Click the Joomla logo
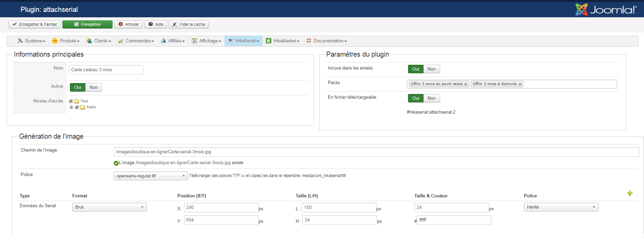The height and width of the screenshot is (234, 644). [x=606, y=9]
